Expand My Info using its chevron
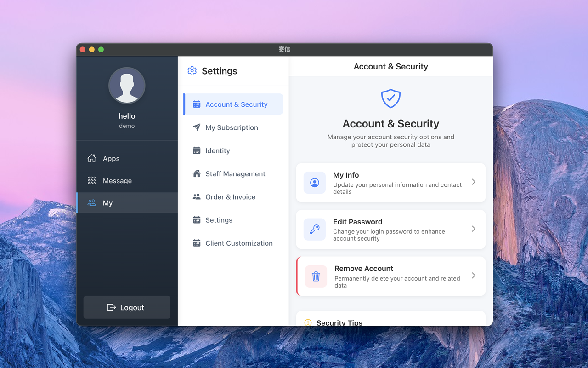Screen dimensions: 588x368 (x=474, y=182)
